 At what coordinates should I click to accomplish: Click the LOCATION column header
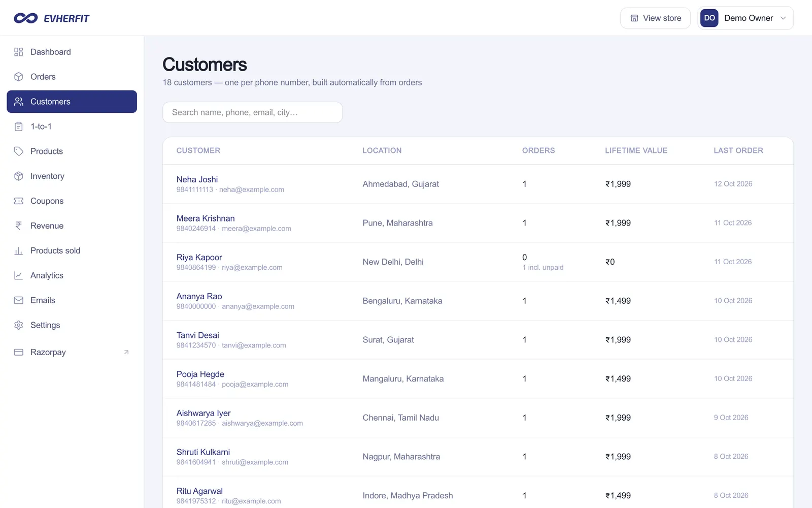(382, 150)
